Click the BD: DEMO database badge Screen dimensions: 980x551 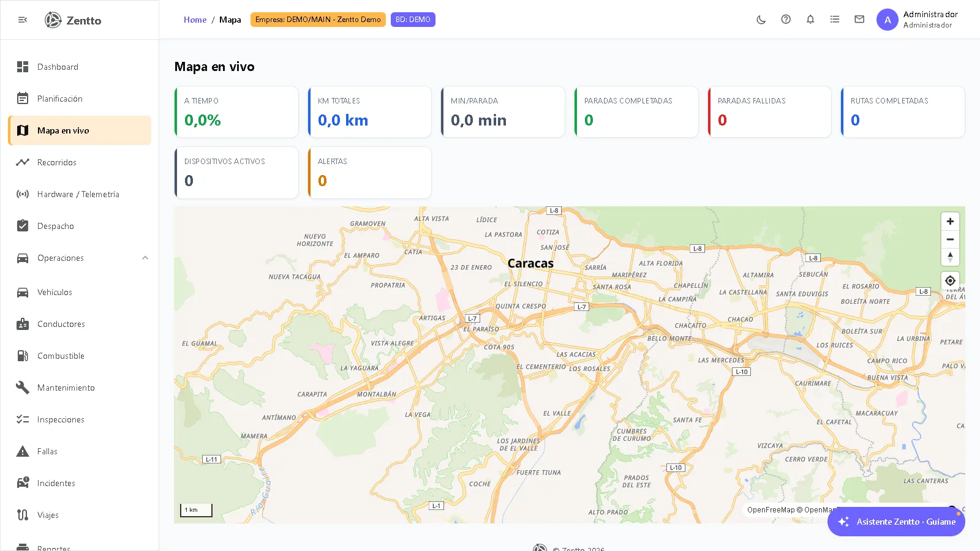[413, 20]
